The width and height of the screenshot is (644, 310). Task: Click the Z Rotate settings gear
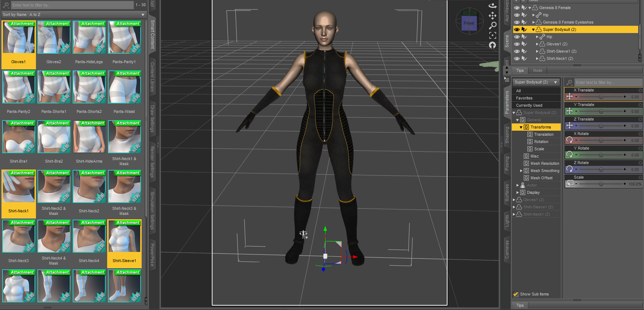tap(640, 163)
